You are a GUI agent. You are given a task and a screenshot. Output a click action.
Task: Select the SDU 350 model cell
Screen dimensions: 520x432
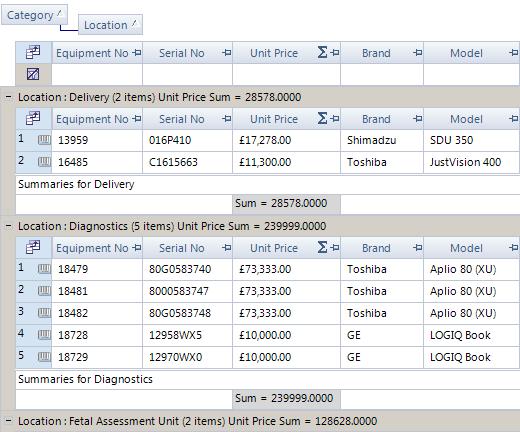472,140
